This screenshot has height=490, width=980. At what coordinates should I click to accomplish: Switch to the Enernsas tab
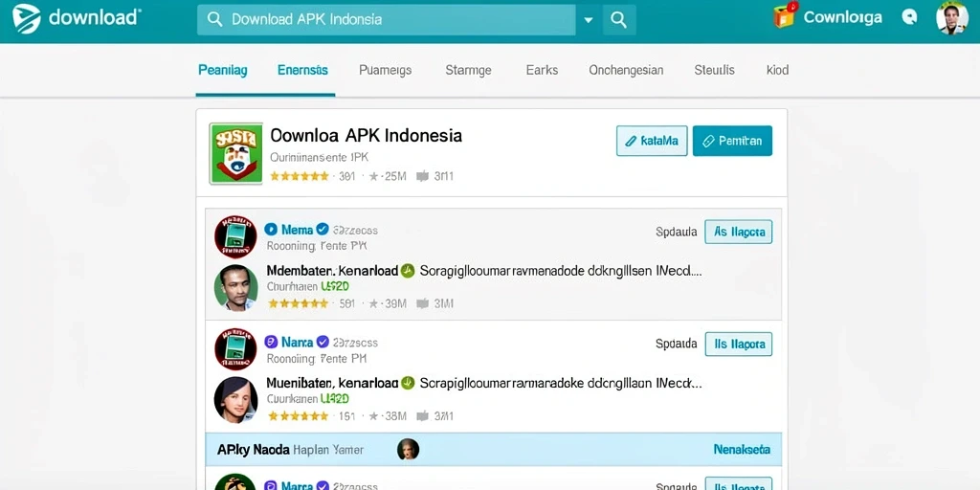(302, 70)
